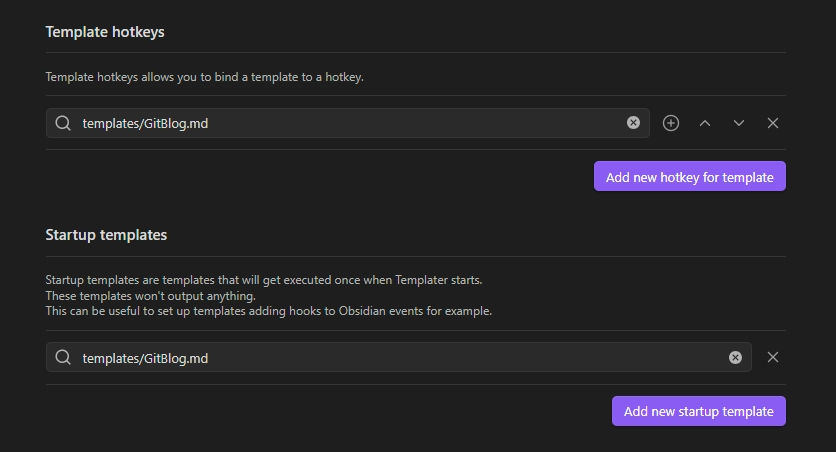
Task: Focus the startup template path input
Action: coord(399,357)
